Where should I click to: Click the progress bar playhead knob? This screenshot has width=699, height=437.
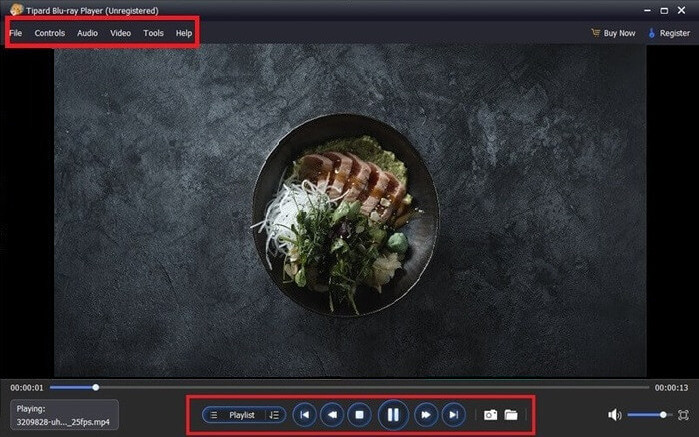click(x=95, y=388)
